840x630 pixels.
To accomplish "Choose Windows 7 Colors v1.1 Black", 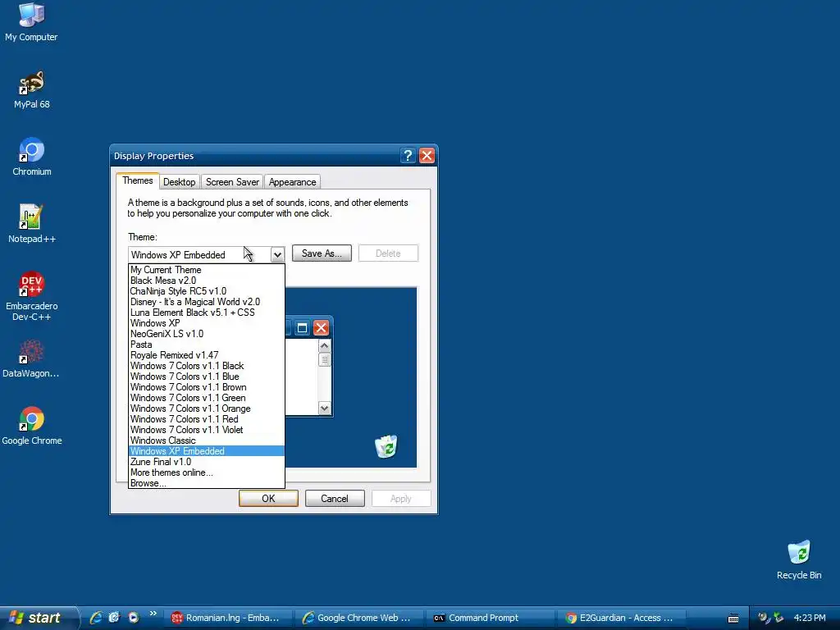I will coord(206,366).
